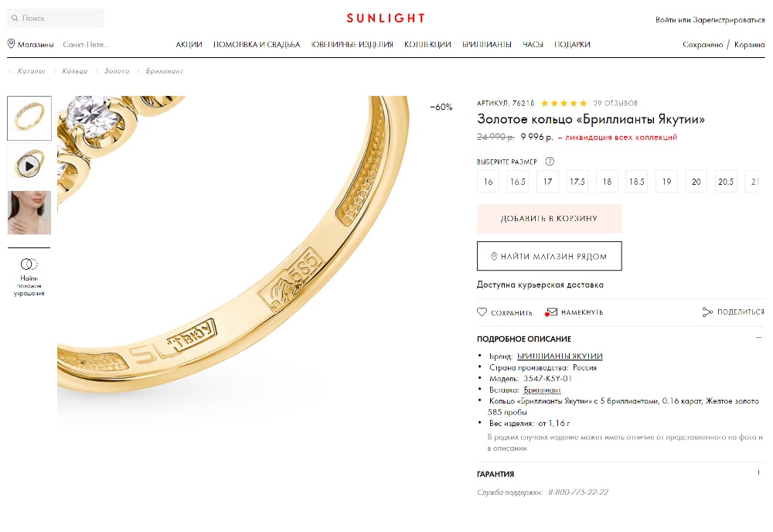Click the Найти магазин рядом button
This screenshot has height=532, width=773.
(x=549, y=256)
